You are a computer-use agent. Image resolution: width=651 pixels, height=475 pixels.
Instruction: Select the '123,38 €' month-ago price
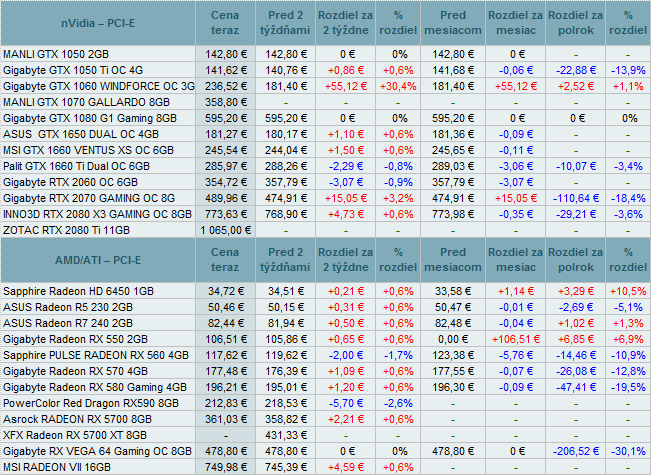(453, 355)
